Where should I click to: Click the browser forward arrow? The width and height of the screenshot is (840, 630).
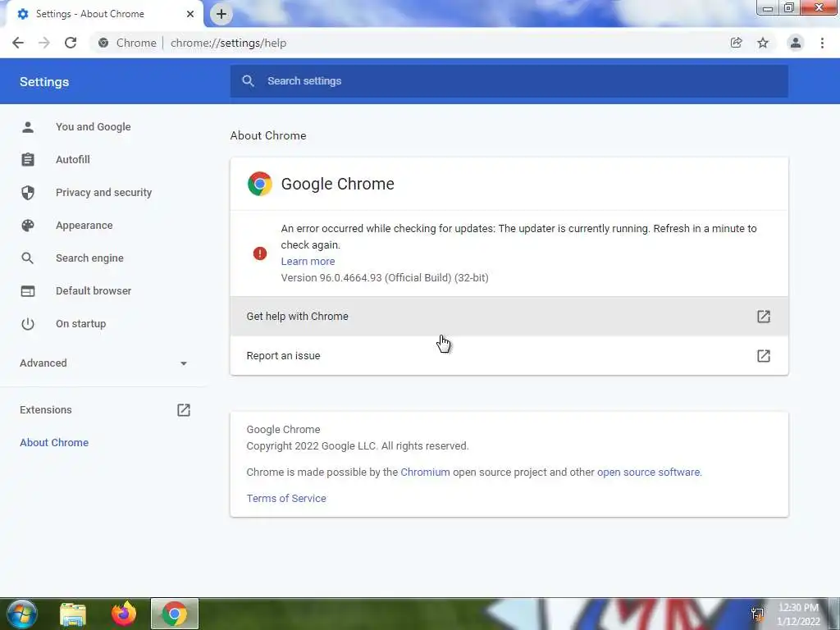coord(44,43)
